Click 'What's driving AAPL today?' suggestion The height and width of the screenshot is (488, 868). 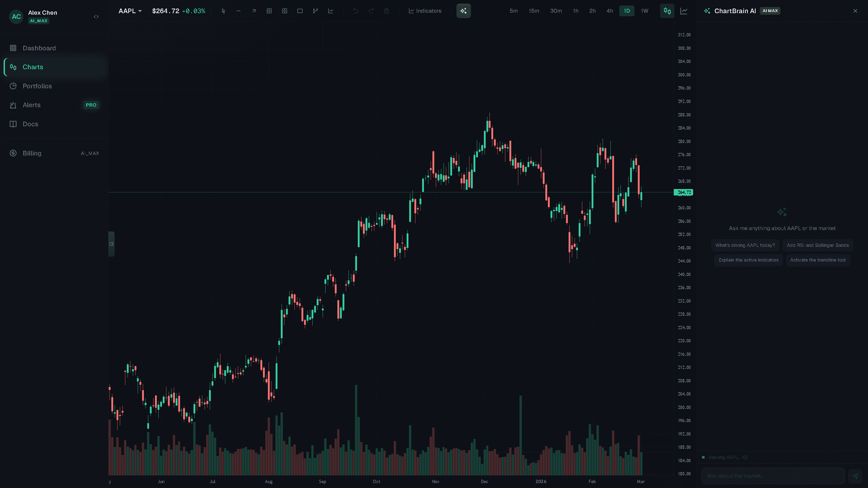(x=745, y=245)
